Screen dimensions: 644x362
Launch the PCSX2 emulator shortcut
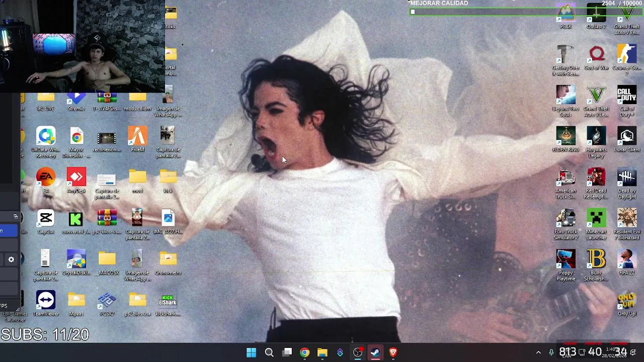pyautogui.click(x=107, y=303)
